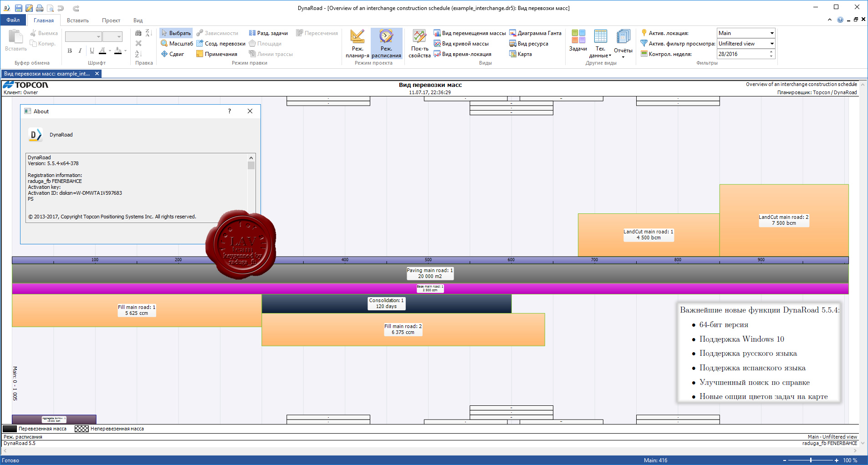The height and width of the screenshot is (465, 868).
Task: Click the help question-mark icon in ribbon
Action: (x=840, y=20)
